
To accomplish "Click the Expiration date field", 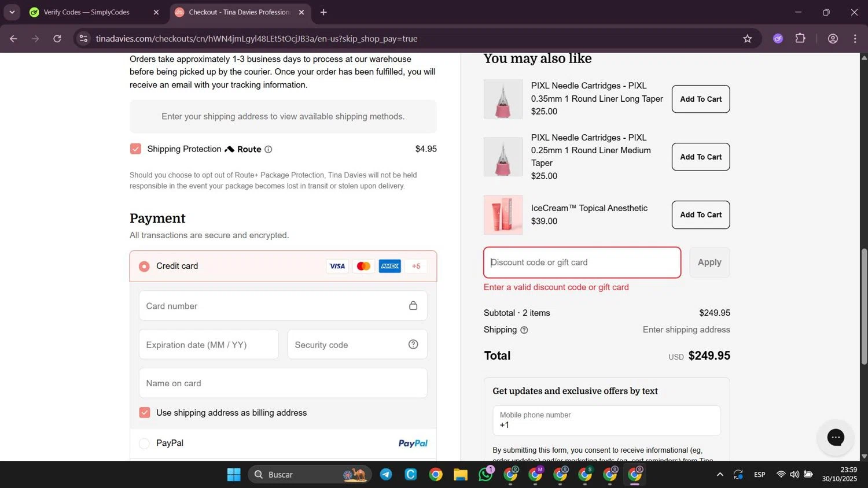I will [209, 345].
